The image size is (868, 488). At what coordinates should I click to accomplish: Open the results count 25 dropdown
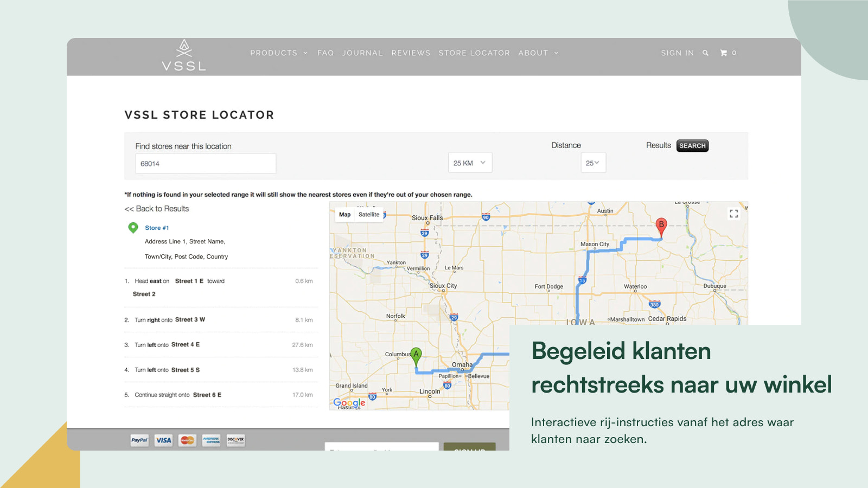coord(593,163)
